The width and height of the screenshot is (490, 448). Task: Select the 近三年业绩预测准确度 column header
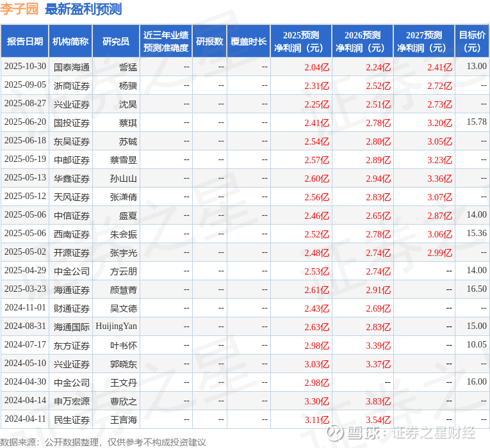(x=166, y=41)
